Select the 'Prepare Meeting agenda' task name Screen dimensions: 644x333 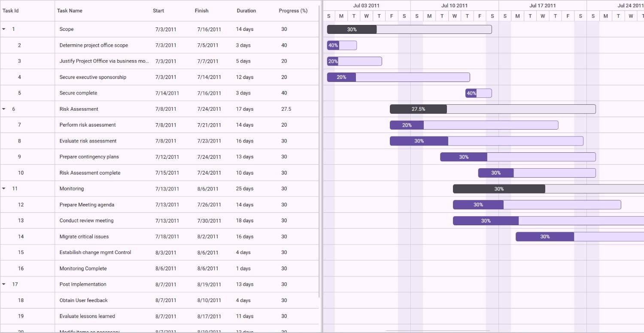click(87, 205)
